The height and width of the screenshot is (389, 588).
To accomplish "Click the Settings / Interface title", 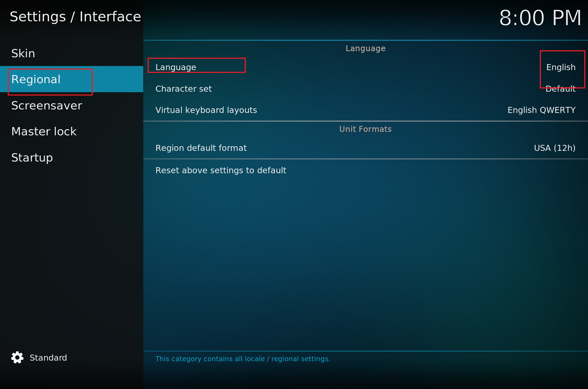I will tap(75, 17).
